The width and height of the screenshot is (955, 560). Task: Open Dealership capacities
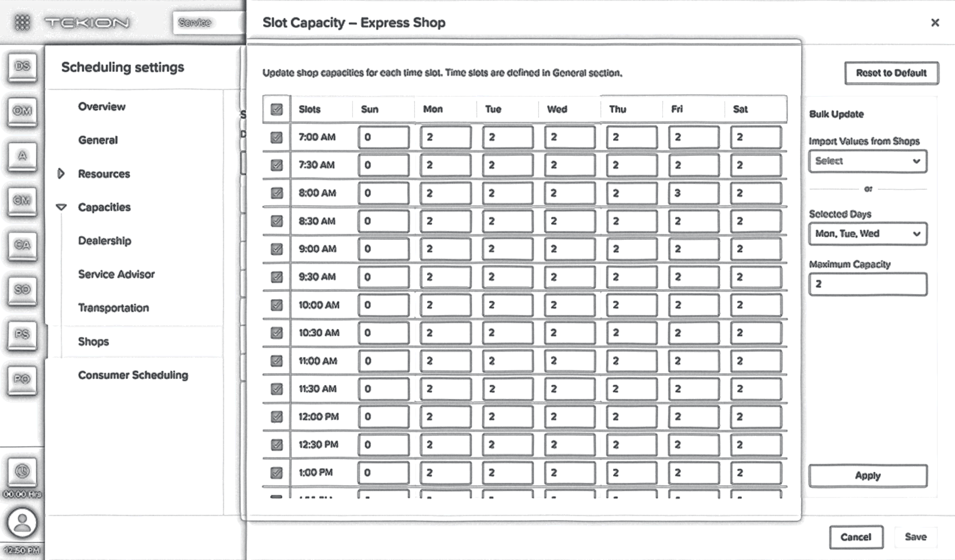(x=104, y=241)
